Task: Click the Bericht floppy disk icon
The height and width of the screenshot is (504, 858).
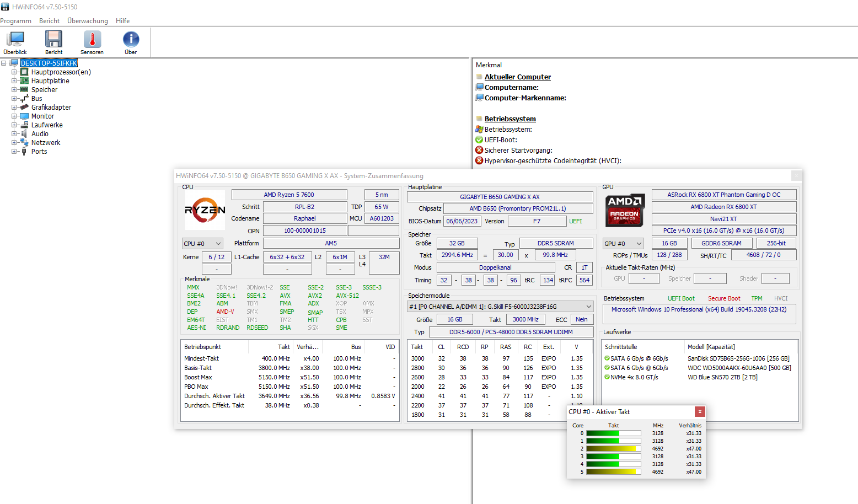Action: click(53, 39)
